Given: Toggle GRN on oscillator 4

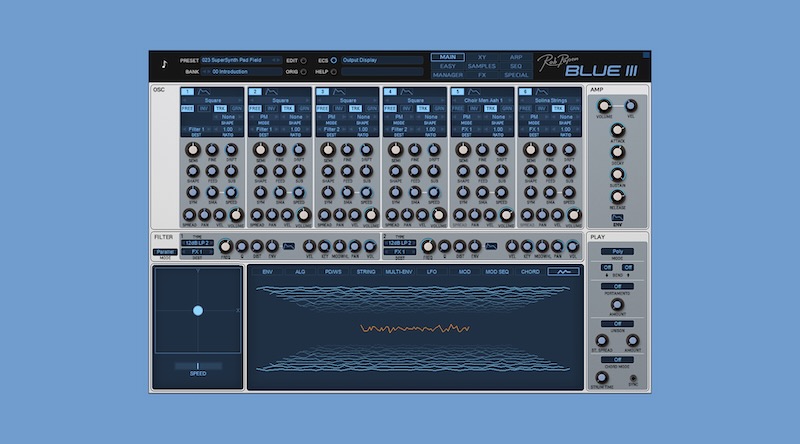Looking at the screenshot, I should 439,109.
